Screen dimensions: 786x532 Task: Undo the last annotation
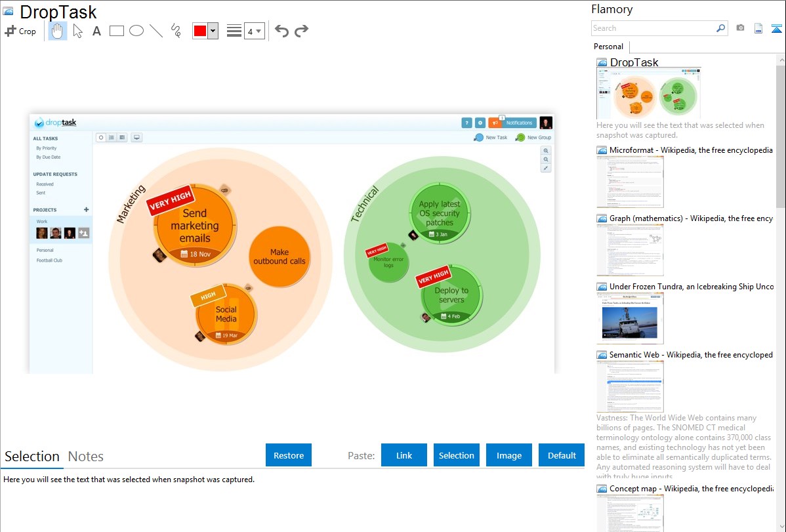(281, 31)
